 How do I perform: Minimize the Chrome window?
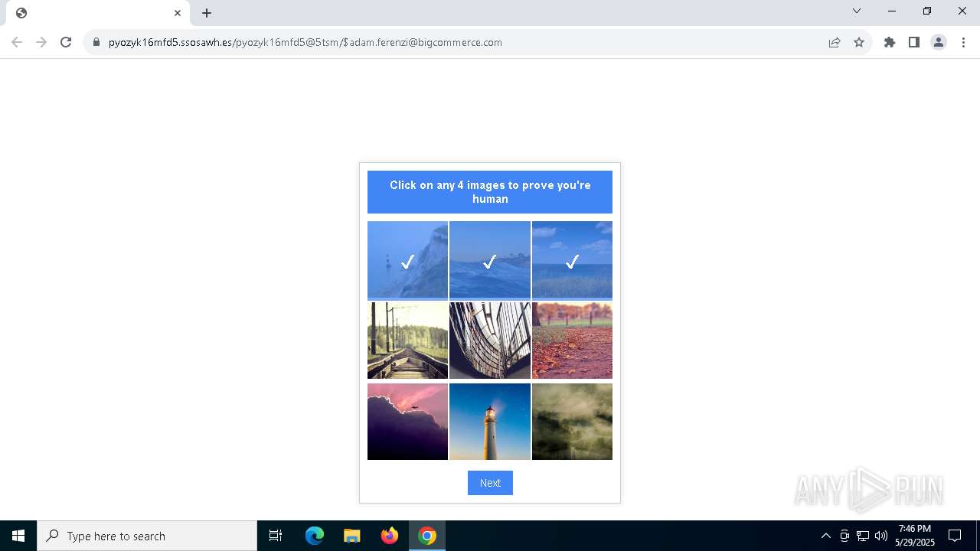892,11
